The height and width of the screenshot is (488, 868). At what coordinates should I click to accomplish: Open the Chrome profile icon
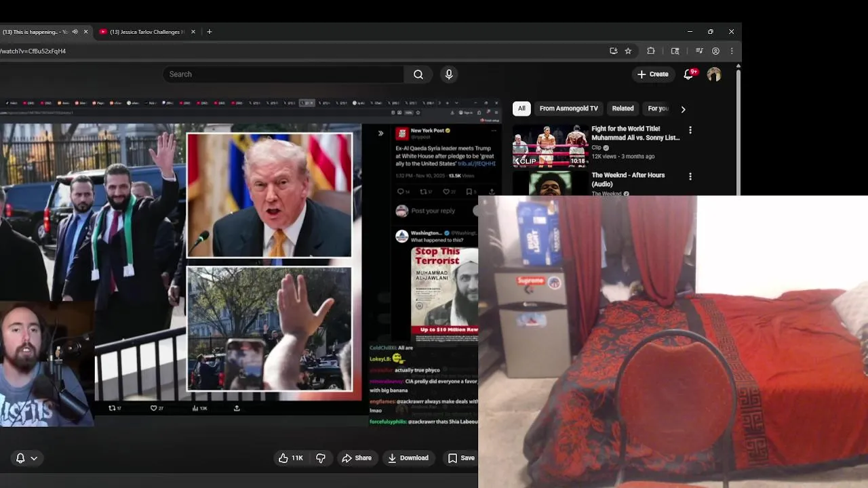point(715,51)
